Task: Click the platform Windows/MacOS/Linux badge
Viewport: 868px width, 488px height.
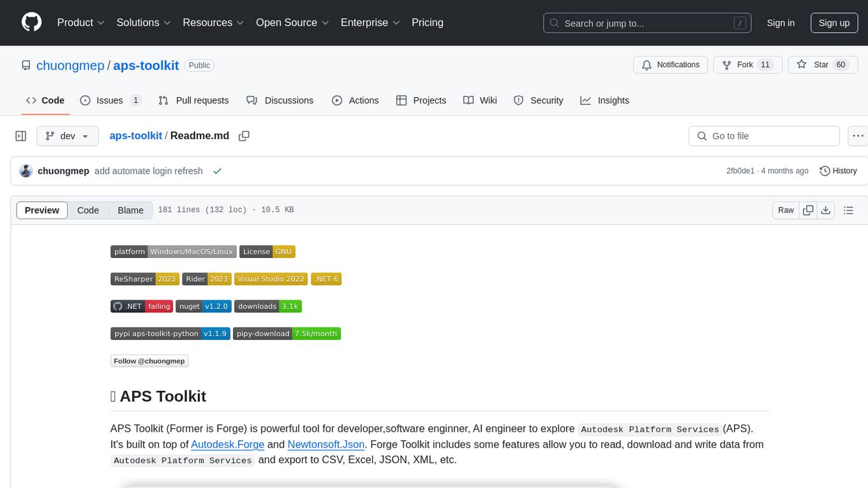Action: pyautogui.click(x=174, y=252)
